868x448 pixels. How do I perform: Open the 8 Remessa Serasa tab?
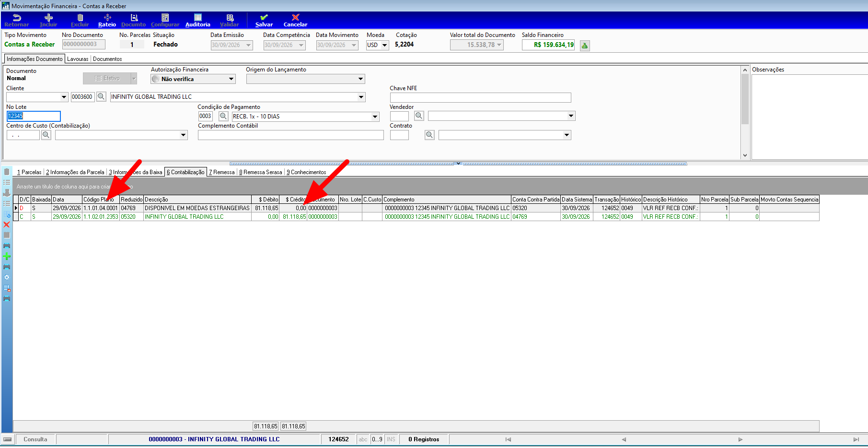[x=261, y=172]
